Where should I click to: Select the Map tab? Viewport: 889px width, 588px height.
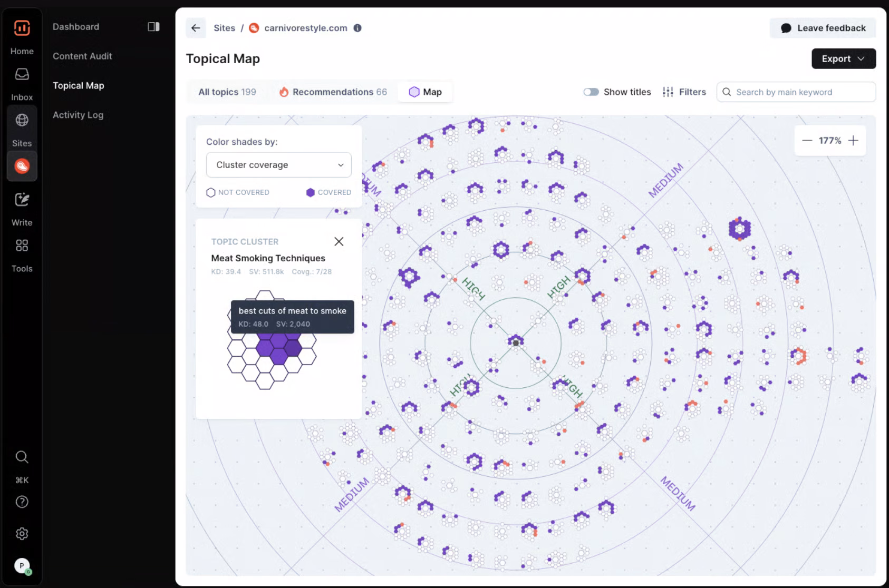(426, 92)
